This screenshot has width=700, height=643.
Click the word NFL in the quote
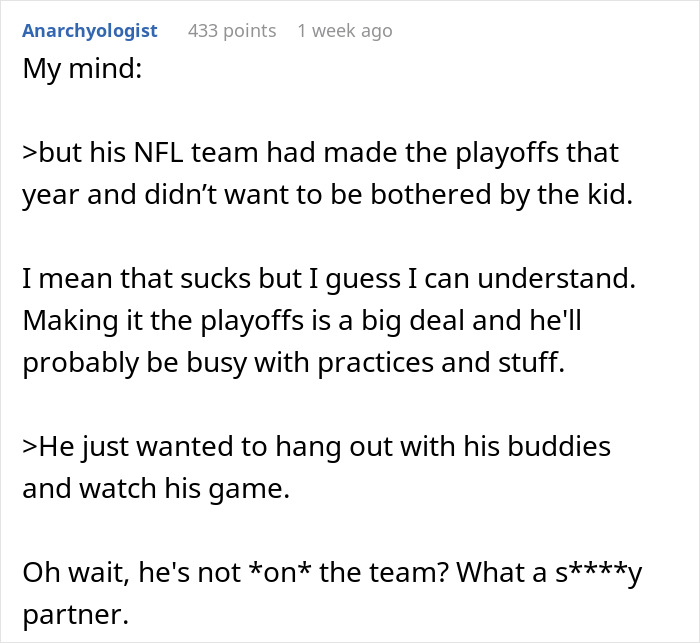coord(158,153)
